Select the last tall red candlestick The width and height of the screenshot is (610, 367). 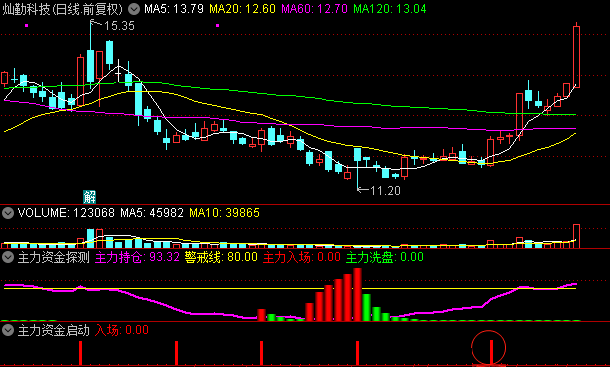pos(576,57)
